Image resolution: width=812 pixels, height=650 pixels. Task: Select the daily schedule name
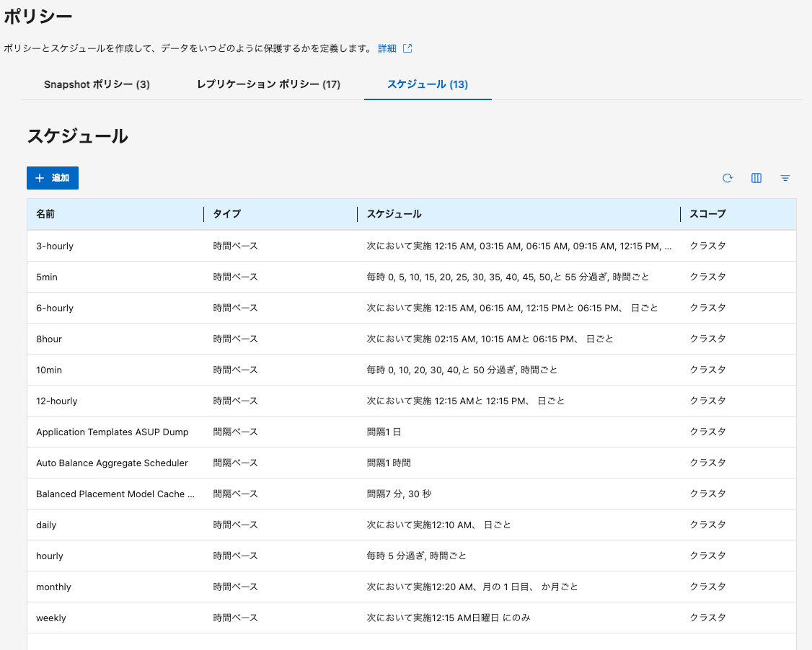[46, 525]
